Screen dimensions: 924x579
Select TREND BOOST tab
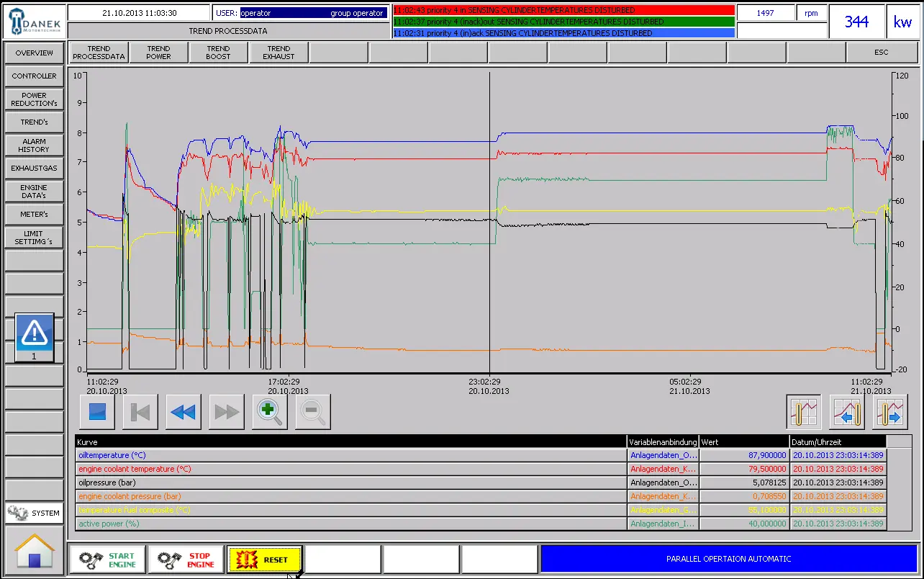218,53
